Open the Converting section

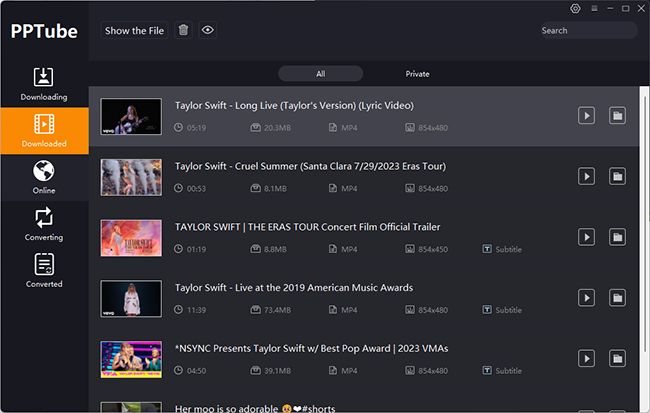[x=44, y=224]
